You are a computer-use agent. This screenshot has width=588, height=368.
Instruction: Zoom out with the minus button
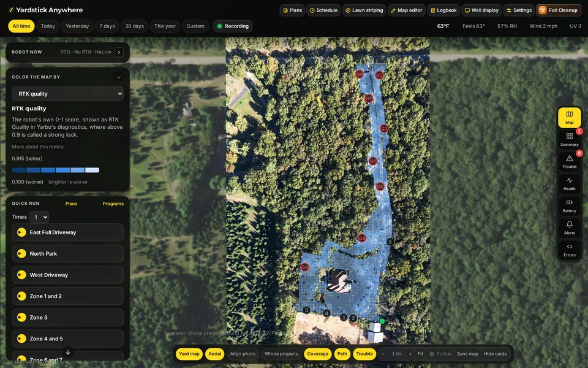[x=383, y=354]
